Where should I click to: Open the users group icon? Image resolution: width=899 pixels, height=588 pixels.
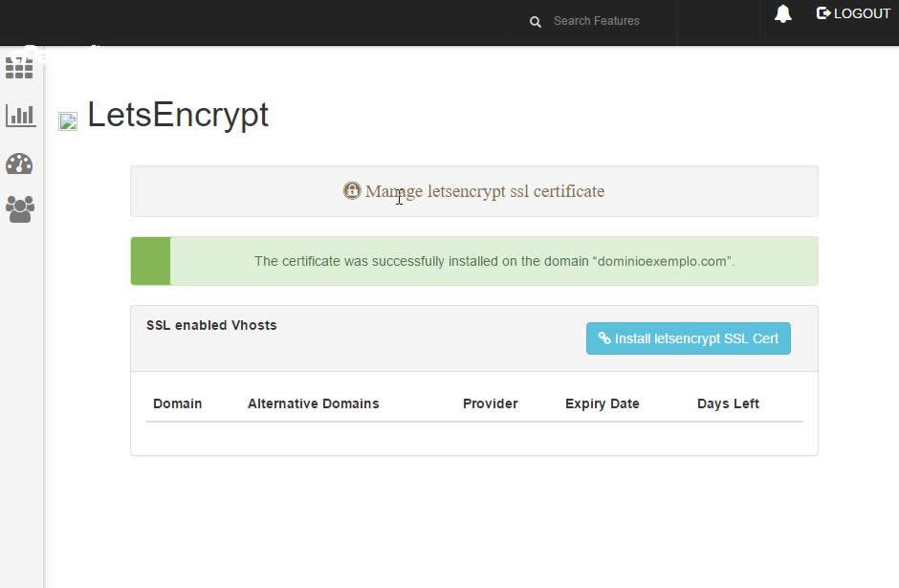tap(20, 209)
